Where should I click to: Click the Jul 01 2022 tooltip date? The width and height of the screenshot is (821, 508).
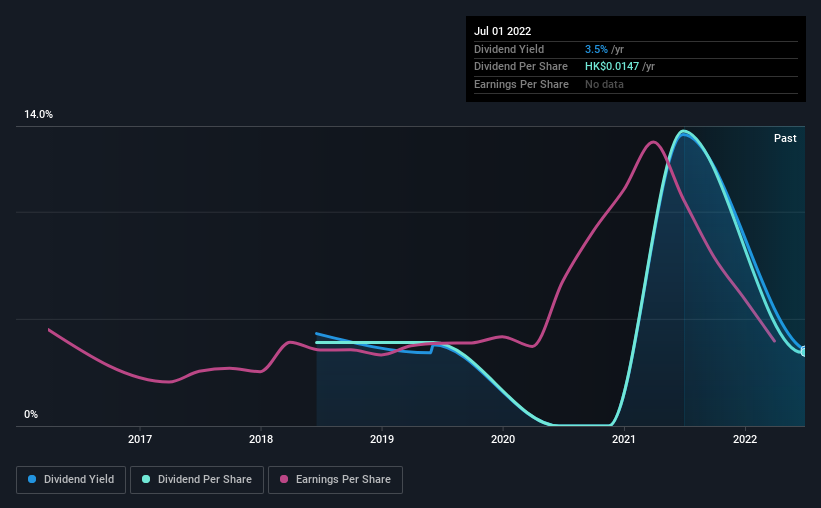point(502,31)
